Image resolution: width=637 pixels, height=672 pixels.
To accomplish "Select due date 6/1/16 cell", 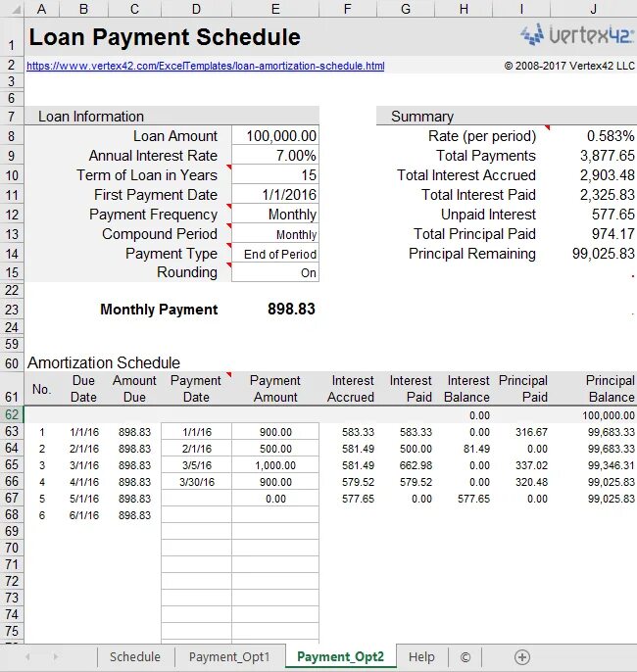I will tap(84, 515).
